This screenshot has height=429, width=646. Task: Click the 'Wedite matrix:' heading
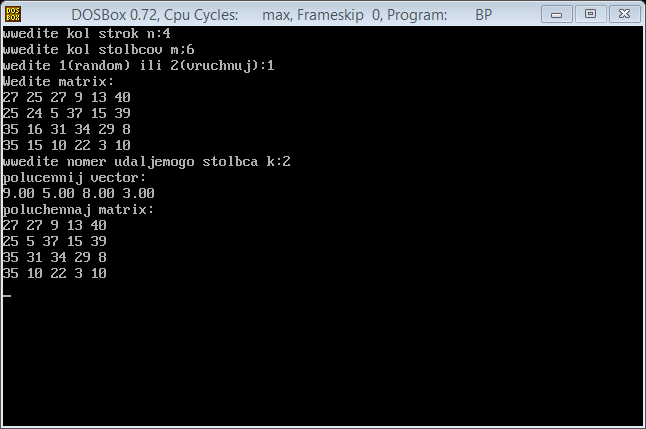(58, 81)
